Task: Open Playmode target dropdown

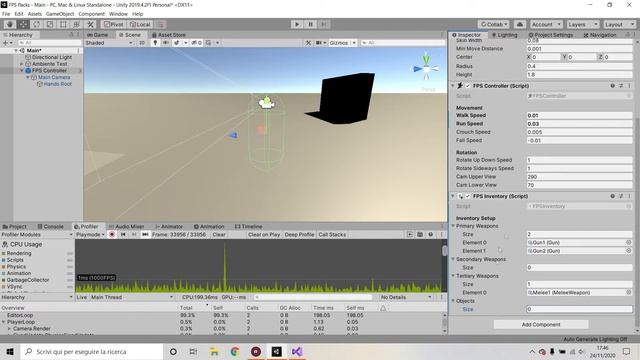Action: coord(90,235)
